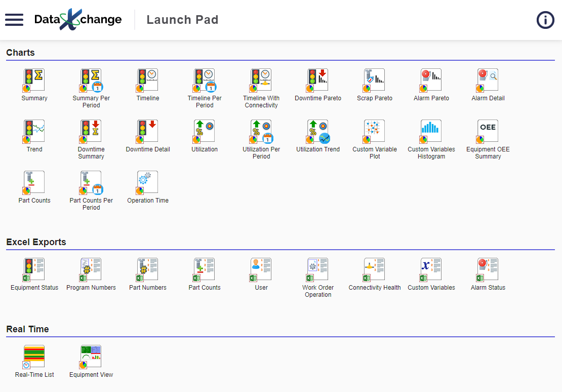Click the Charts section heading
This screenshot has width=562, height=392.
[x=20, y=53]
